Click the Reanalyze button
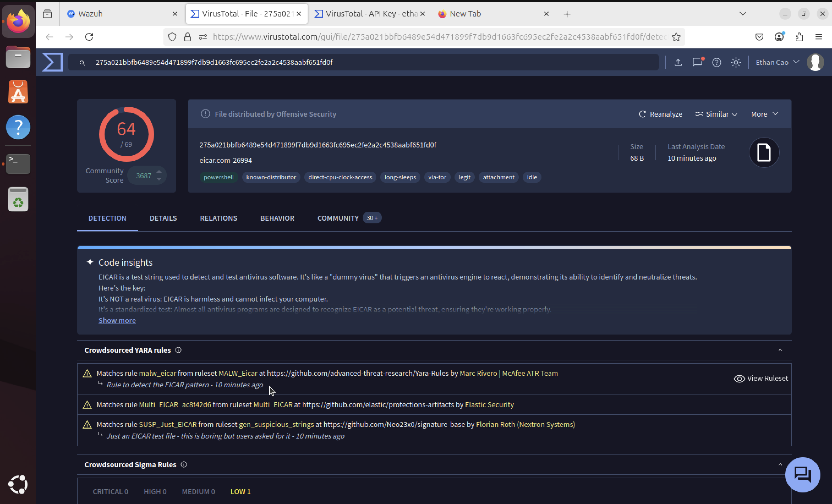Image resolution: width=832 pixels, height=504 pixels. tap(661, 114)
